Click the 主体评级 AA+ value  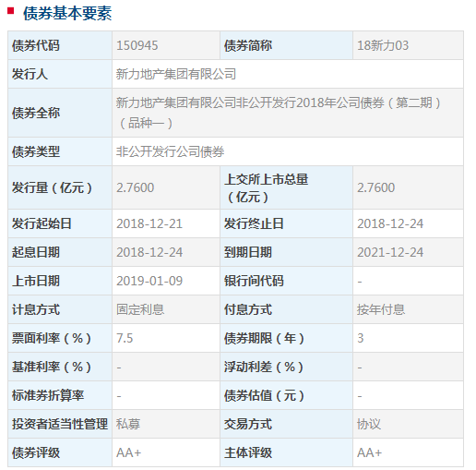click(369, 452)
